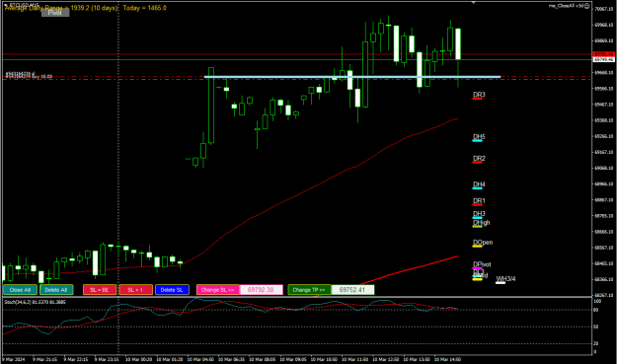Viewport: 617px width, 364px height.
Task: Click the 69068.10 price axis label
Action: click(604, 168)
